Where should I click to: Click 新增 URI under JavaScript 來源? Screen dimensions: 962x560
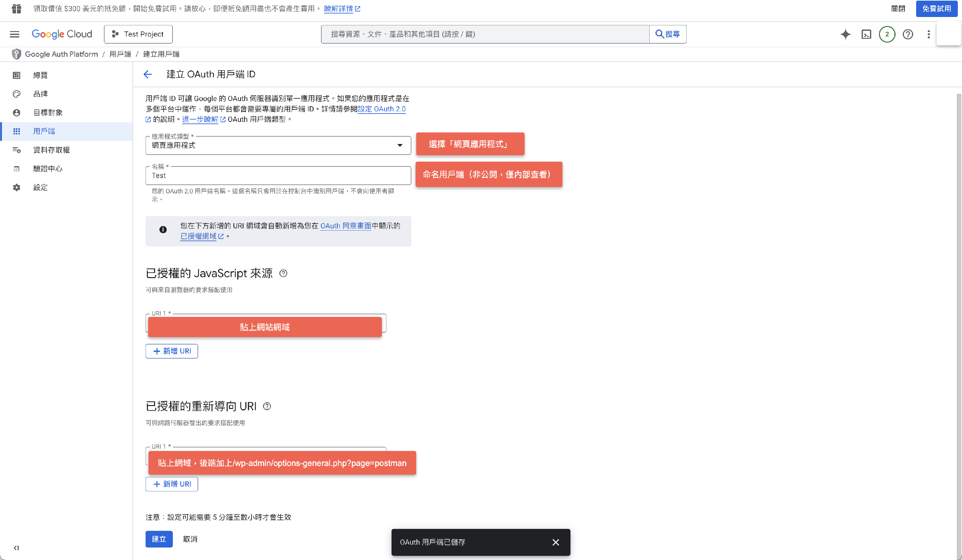[x=172, y=351]
